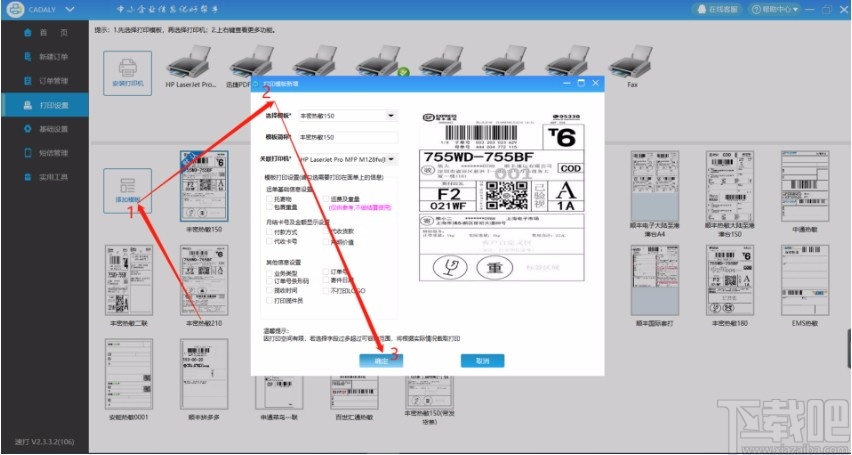Select the printer with green checkmark
The width and height of the screenshot is (852, 455).
(381, 61)
